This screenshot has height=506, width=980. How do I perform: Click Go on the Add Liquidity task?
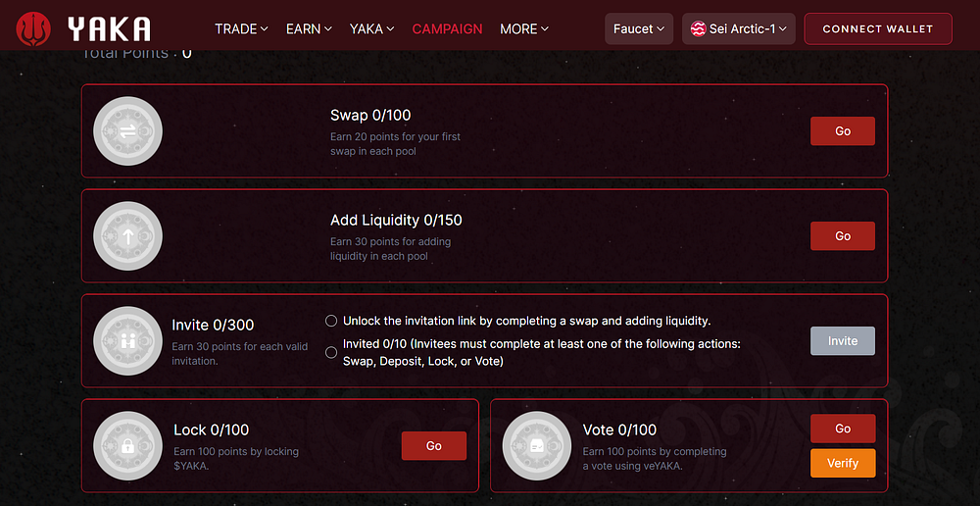pos(843,235)
